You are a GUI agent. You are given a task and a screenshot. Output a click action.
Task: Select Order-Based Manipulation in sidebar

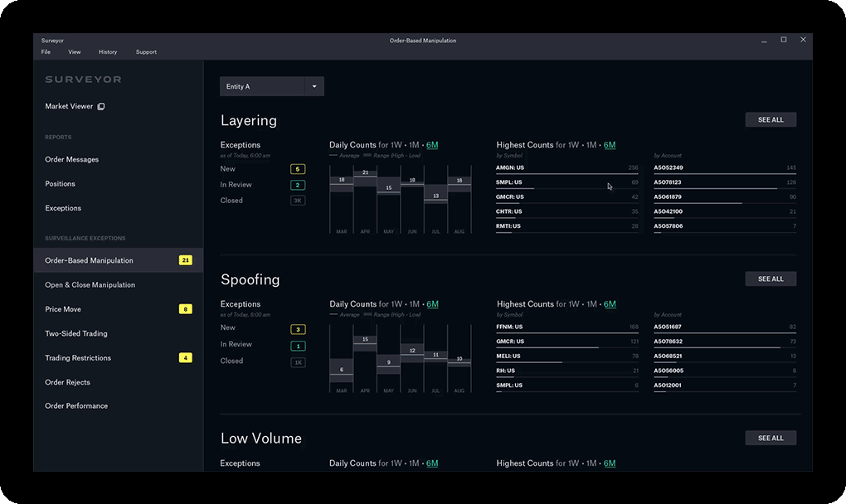118,260
